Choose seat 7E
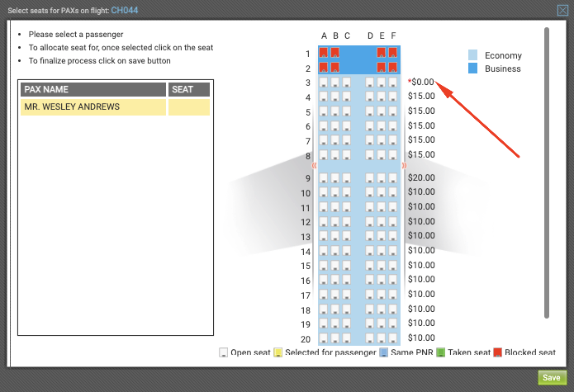The image size is (574, 392). [381, 140]
